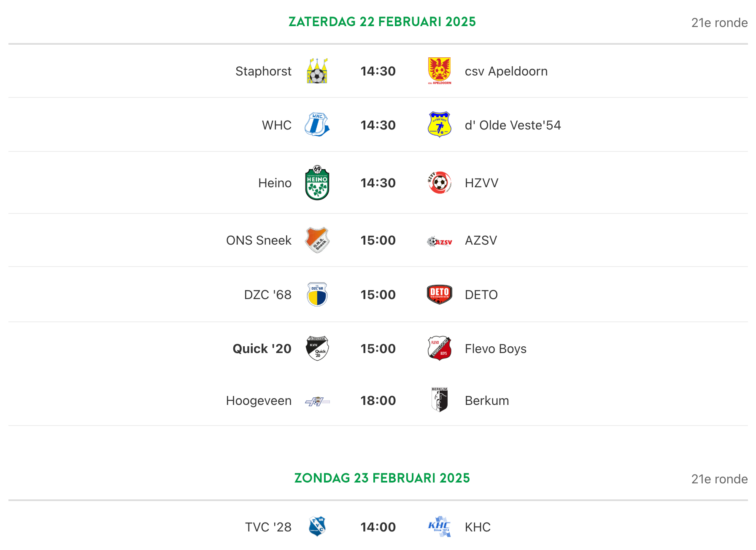Click the HZVV football logo
This screenshot has width=756, height=550.
(x=440, y=183)
